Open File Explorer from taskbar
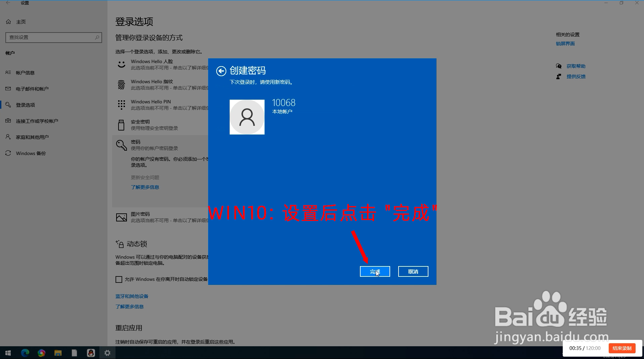Viewport: 644px width, 359px height. coord(58,353)
